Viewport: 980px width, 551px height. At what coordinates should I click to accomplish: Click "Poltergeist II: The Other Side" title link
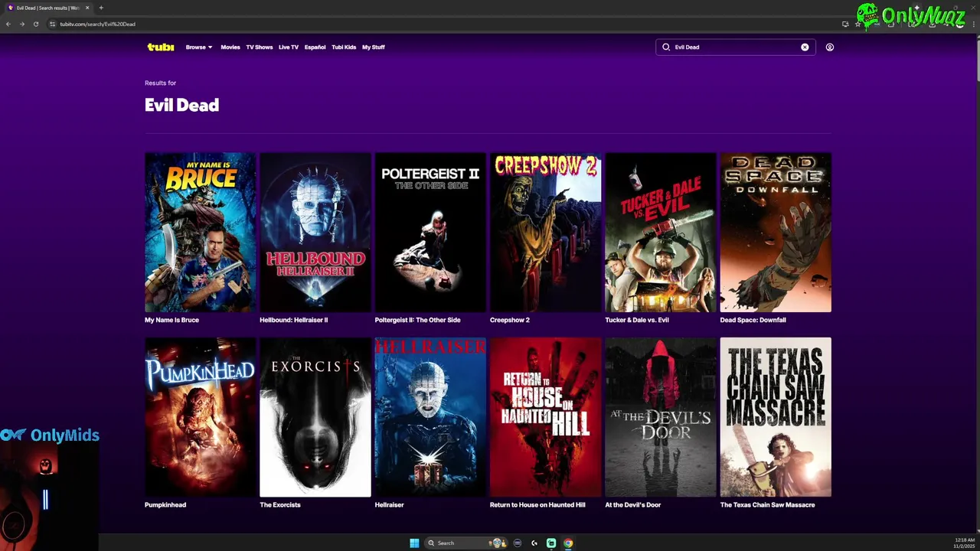[x=418, y=320]
